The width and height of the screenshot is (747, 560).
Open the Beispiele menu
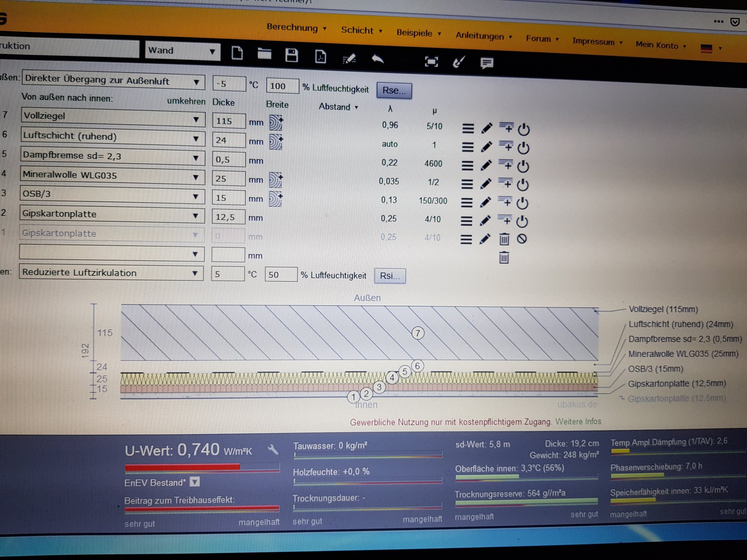point(418,33)
